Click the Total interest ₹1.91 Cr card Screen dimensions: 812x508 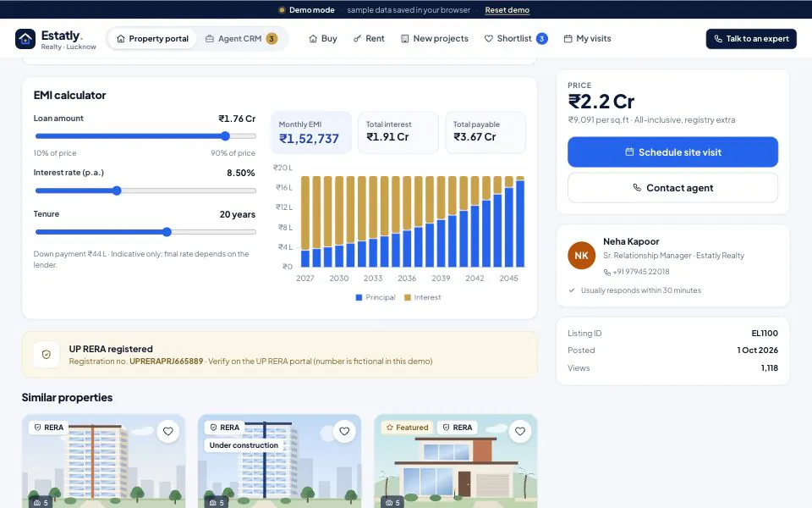398,132
